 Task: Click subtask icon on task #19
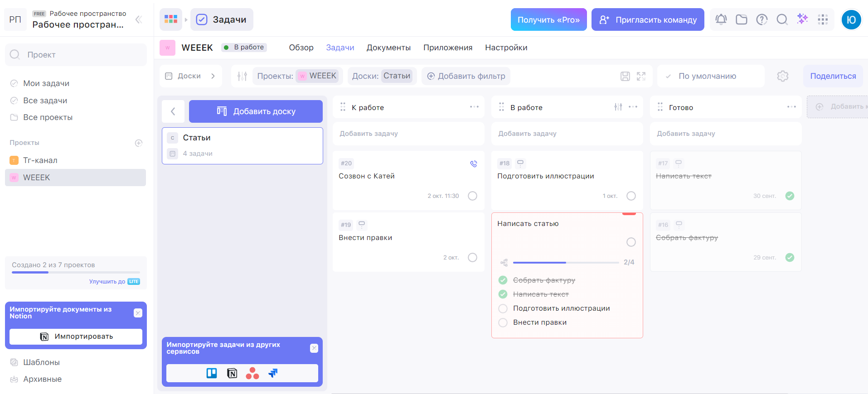point(362,224)
